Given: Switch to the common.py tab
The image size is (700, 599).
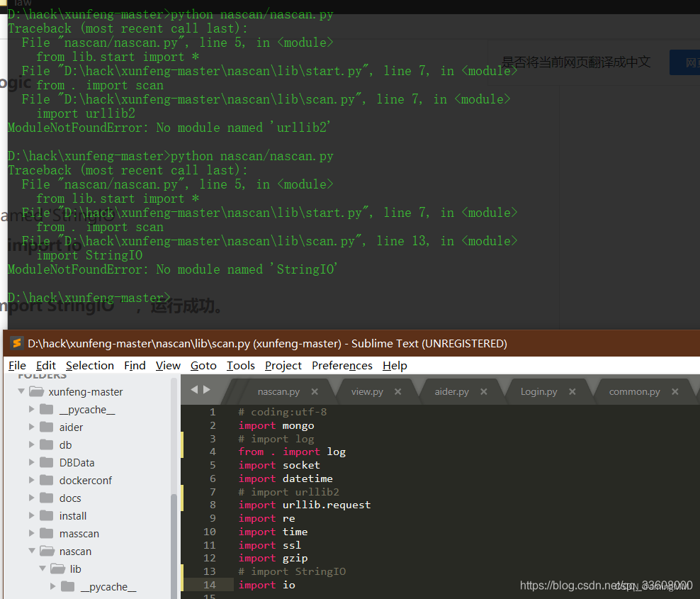Looking at the screenshot, I should tap(634, 392).
